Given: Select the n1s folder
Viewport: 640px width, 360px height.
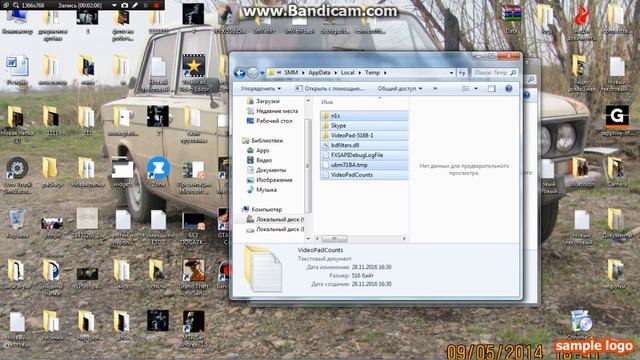Looking at the screenshot, I should click(x=364, y=116).
